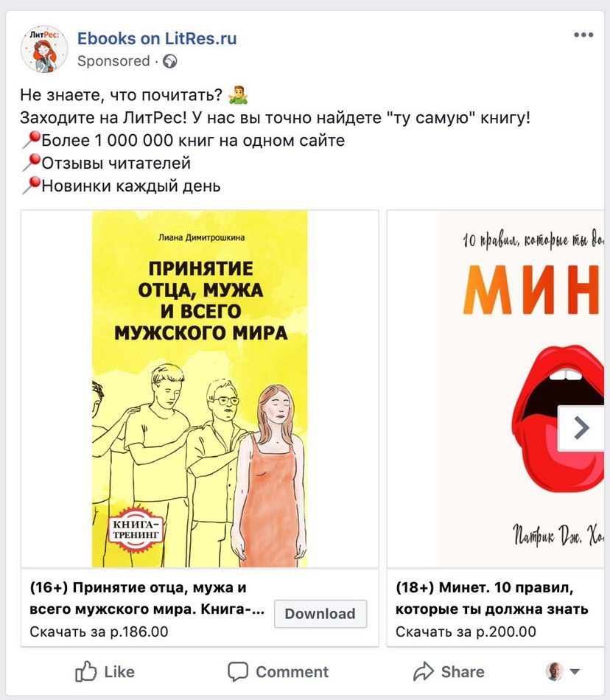Click the LitRes page profile avatar
This screenshot has width=610, height=700.
tap(44, 49)
